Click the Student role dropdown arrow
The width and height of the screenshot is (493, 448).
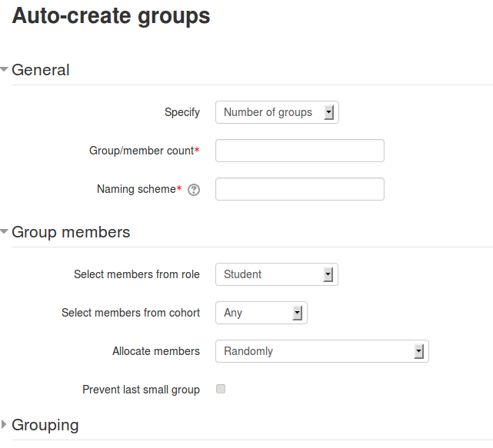328,274
